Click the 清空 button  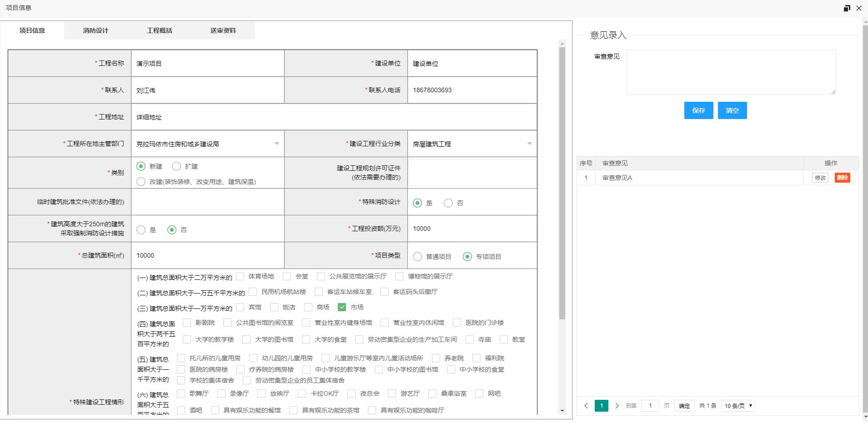tap(733, 110)
